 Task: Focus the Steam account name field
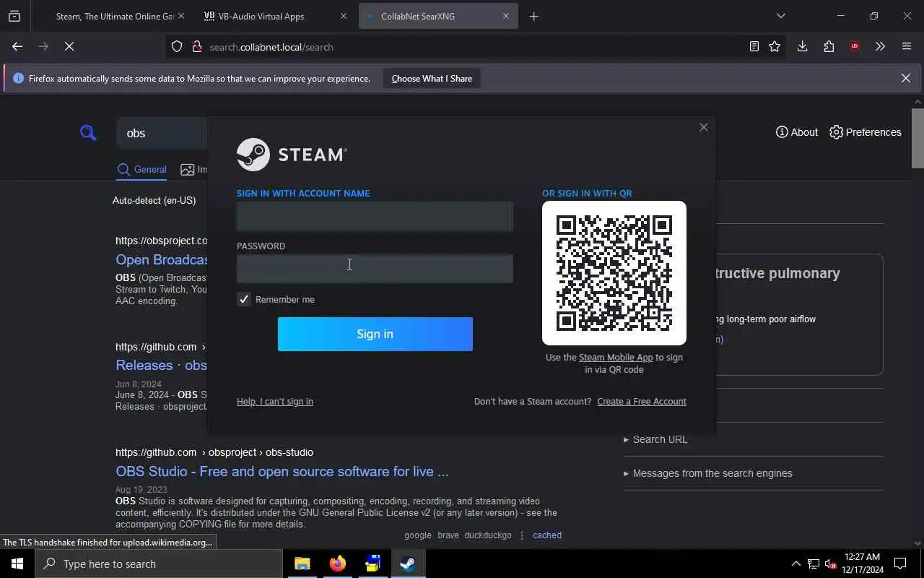point(375,216)
